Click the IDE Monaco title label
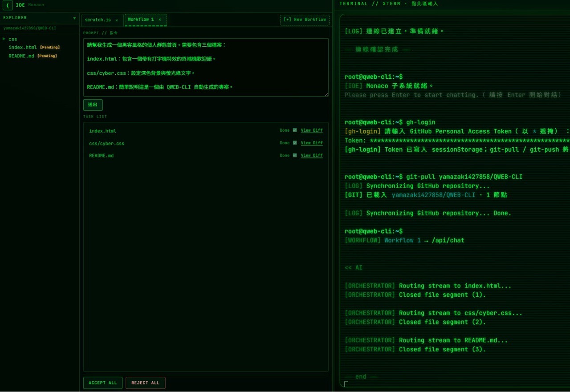This screenshot has width=570, height=392. click(x=29, y=5)
